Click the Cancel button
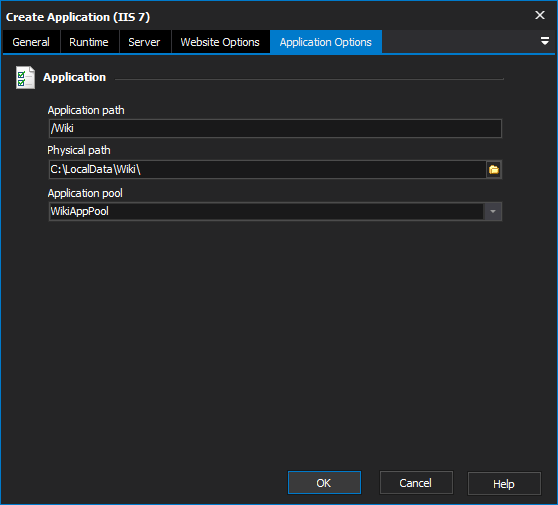The height and width of the screenshot is (505, 558). [x=416, y=483]
